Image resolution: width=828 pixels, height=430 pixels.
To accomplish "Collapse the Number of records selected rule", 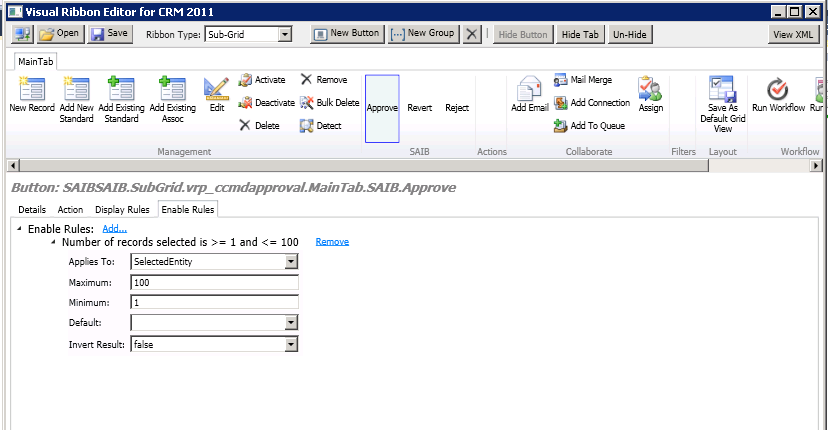I will pyautogui.click(x=53, y=242).
